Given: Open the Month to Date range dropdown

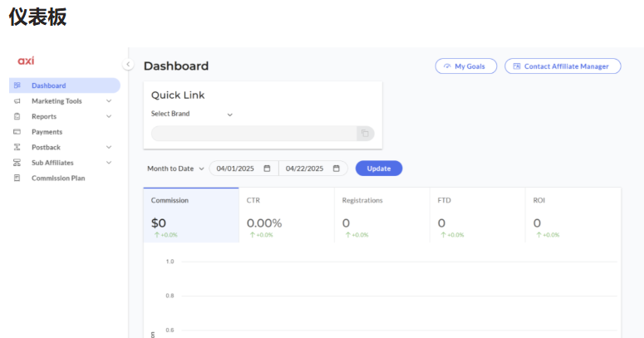Looking at the screenshot, I should click(175, 169).
